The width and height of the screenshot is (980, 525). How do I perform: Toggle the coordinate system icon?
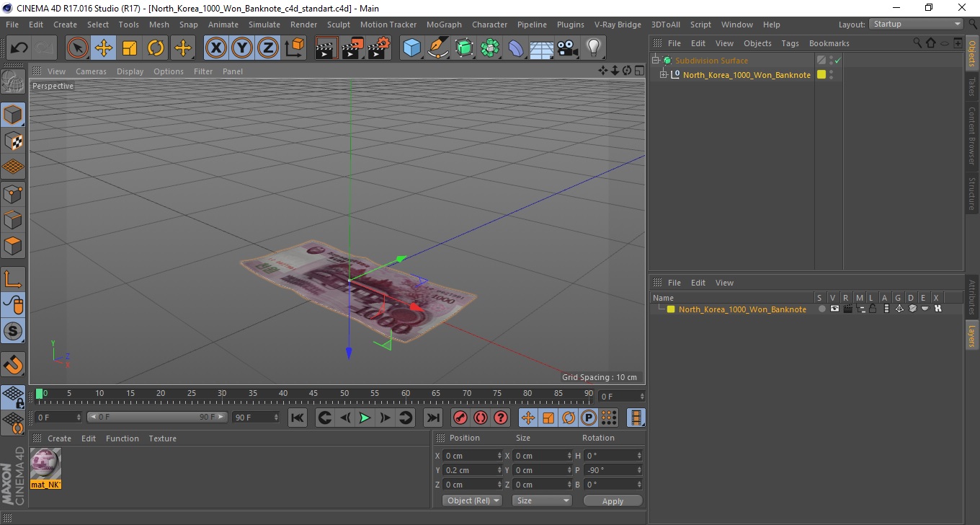click(295, 48)
